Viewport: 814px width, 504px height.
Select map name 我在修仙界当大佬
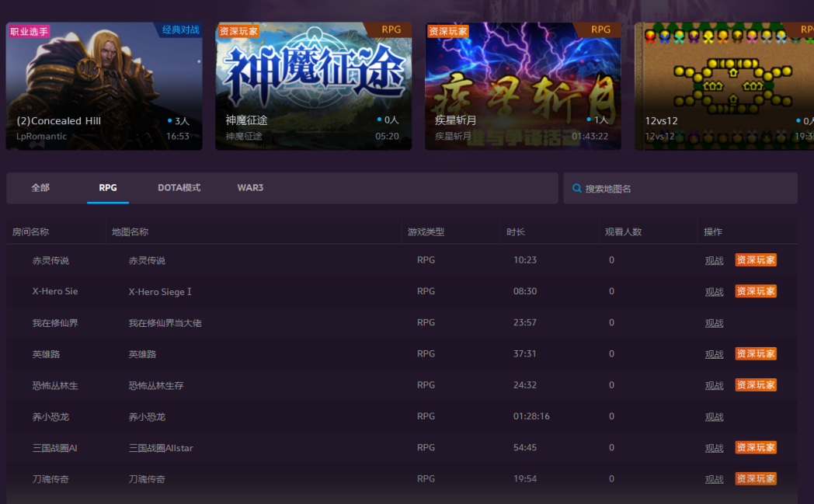coord(165,323)
